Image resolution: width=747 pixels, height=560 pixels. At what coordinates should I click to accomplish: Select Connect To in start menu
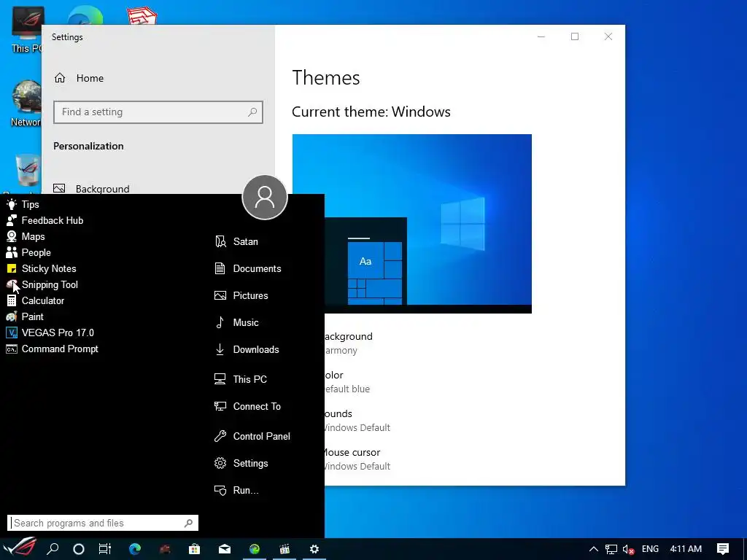pyautogui.click(x=248, y=407)
